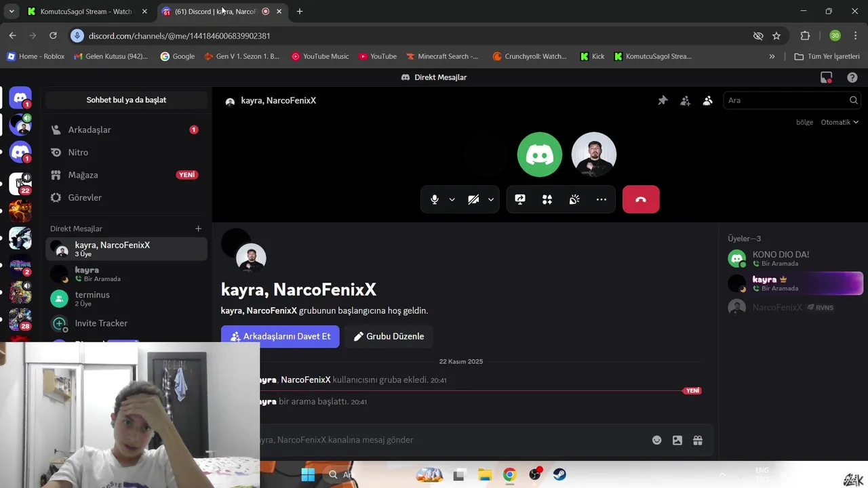Create new DM with plus icon
The image size is (868, 488).
click(x=198, y=228)
